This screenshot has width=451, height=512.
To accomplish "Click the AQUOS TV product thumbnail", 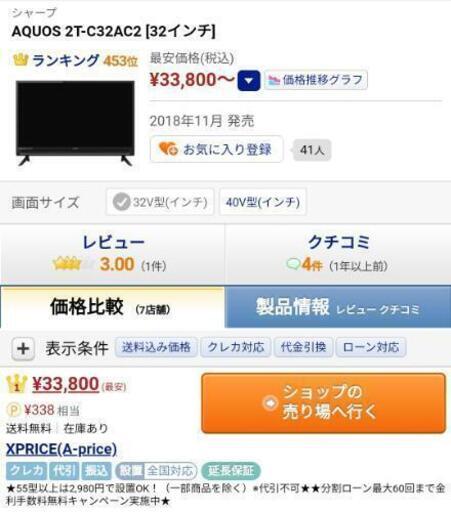I will (75, 123).
